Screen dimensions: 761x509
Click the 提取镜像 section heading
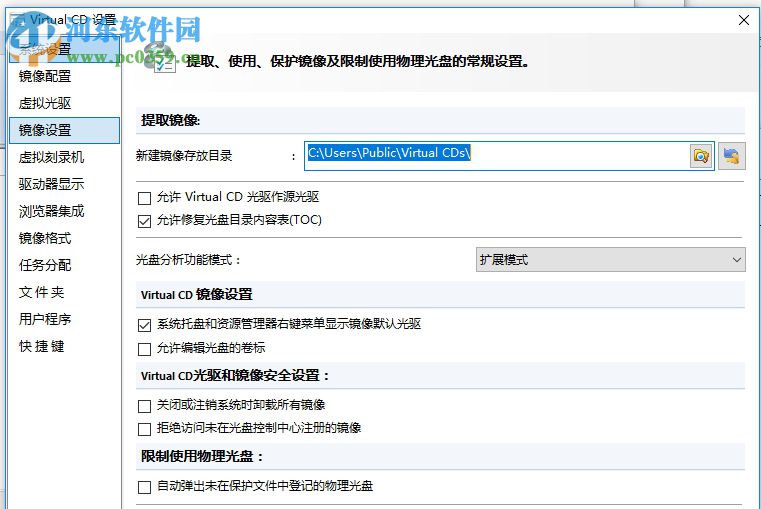point(170,120)
